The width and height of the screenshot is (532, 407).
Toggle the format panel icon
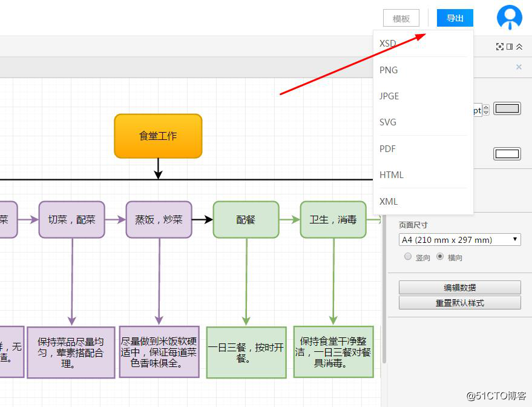(x=510, y=47)
